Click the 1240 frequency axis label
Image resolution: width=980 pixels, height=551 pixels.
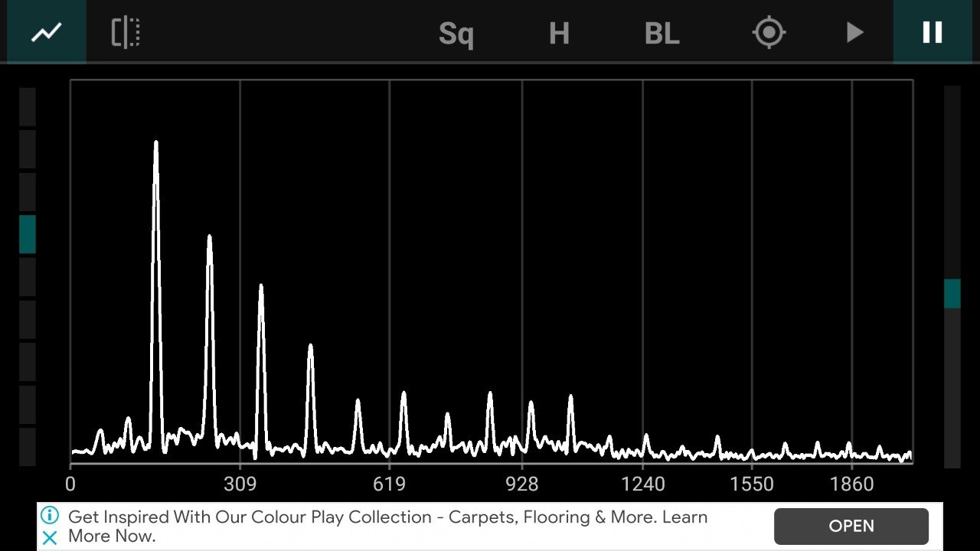coord(642,484)
